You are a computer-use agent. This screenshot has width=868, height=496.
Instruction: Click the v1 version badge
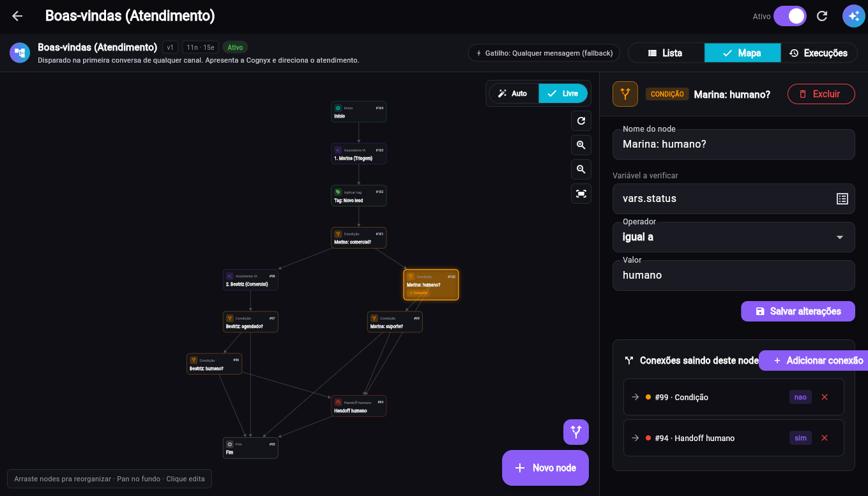[170, 47]
